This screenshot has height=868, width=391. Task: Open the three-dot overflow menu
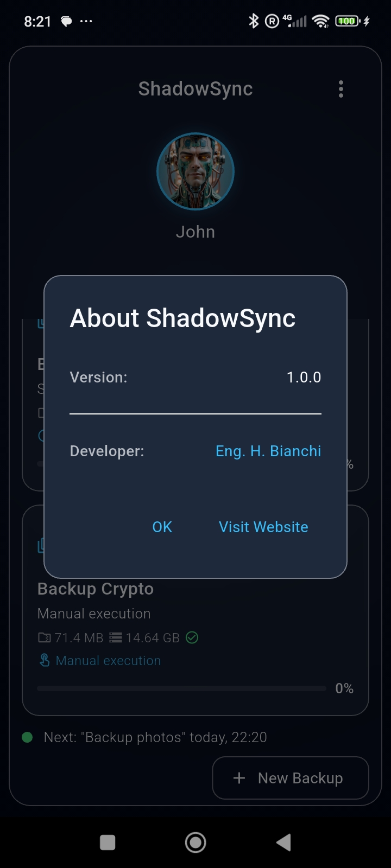pos(341,89)
